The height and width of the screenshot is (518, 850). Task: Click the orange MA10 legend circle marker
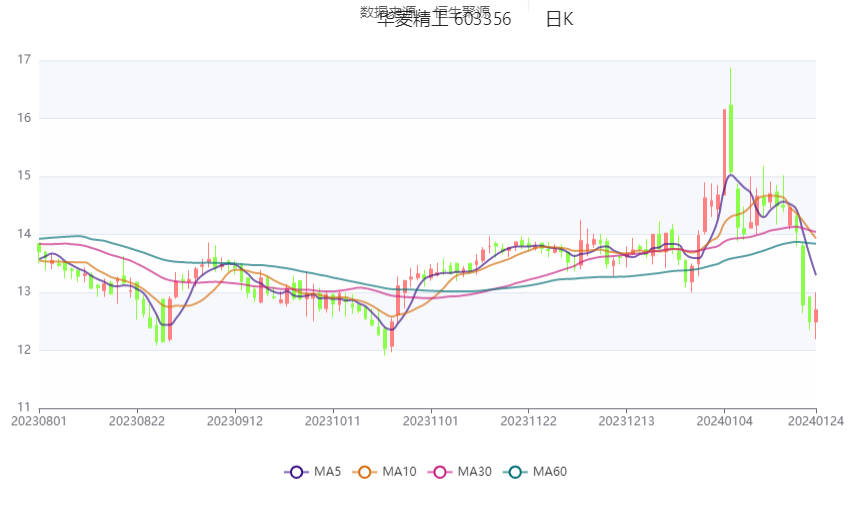pyautogui.click(x=364, y=472)
